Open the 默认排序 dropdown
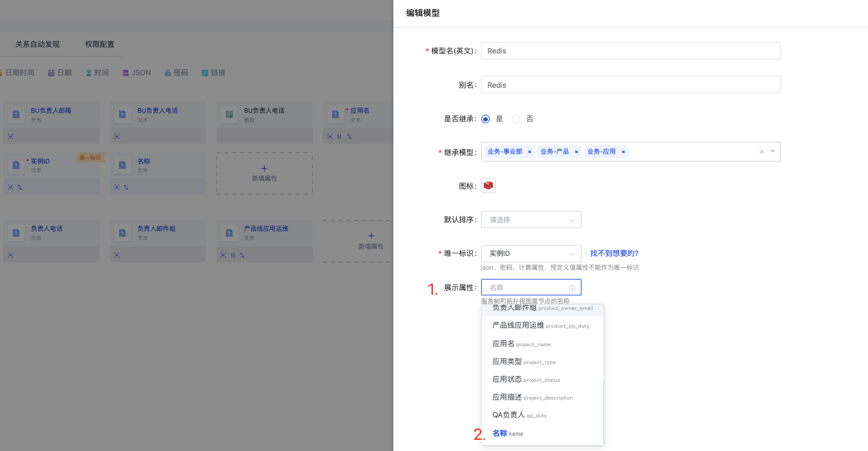868x451 pixels. [531, 220]
